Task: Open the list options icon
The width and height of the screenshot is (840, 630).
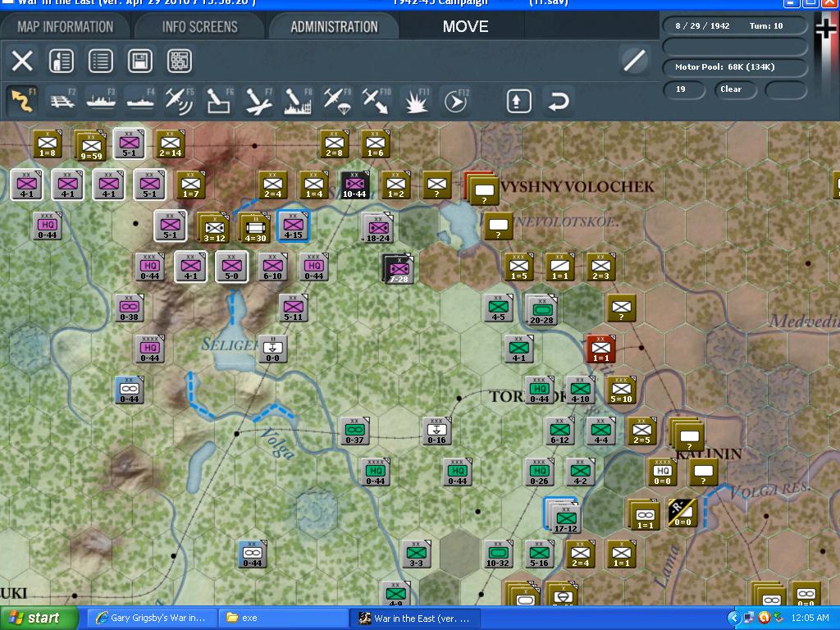Action: [101, 61]
